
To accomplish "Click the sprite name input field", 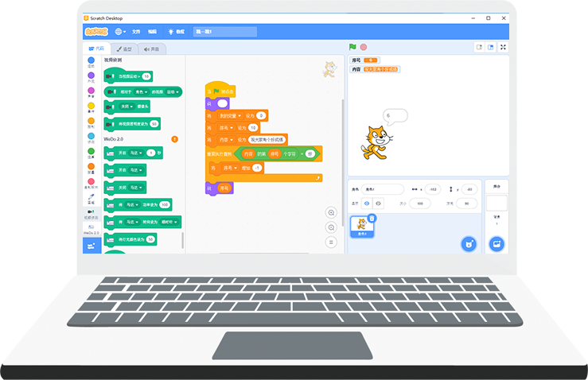I will (383, 189).
